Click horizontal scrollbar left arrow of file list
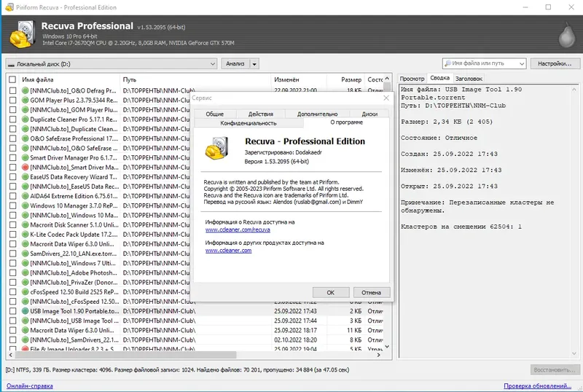583x392 pixels. click(x=10, y=355)
